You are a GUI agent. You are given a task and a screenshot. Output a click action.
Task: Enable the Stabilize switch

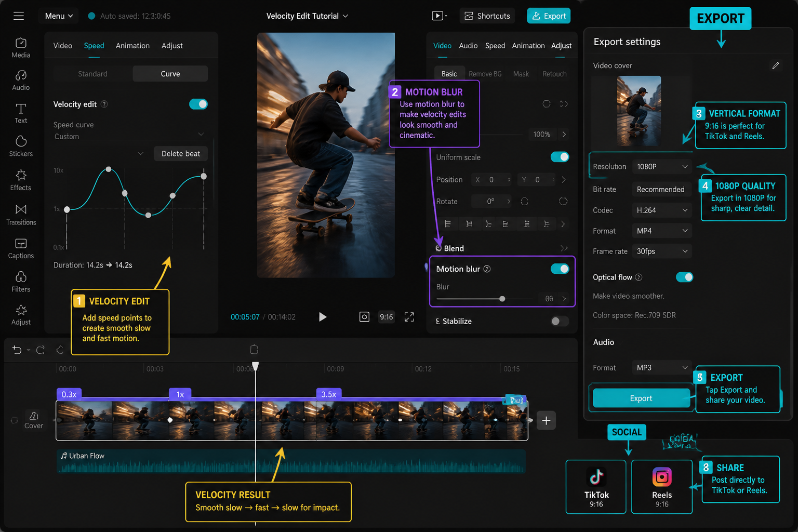(560, 321)
